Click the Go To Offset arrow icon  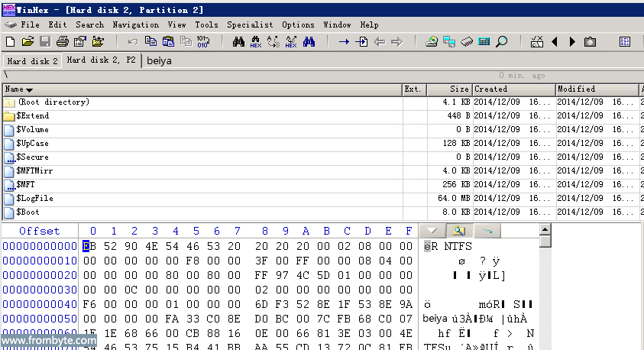pyautogui.click(x=344, y=41)
